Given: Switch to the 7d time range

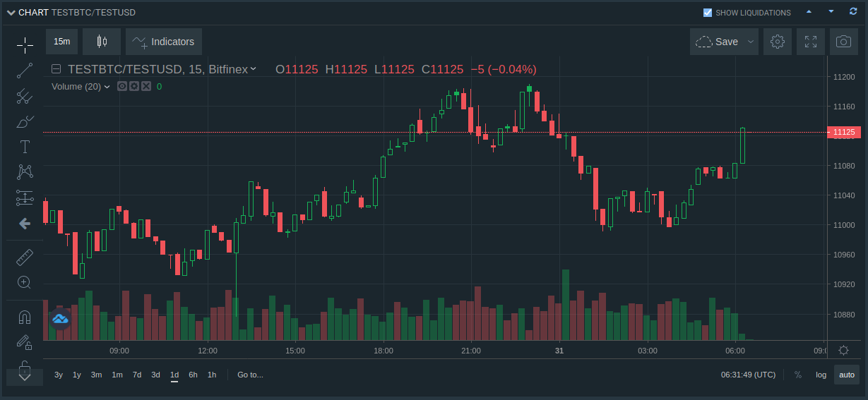Looking at the screenshot, I should pyautogui.click(x=137, y=375).
